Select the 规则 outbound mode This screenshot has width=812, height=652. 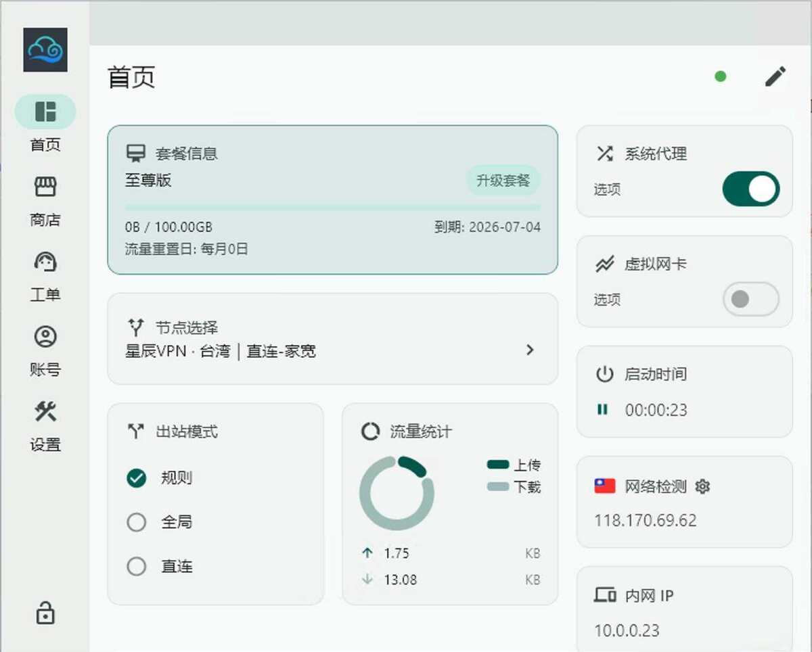click(x=137, y=478)
